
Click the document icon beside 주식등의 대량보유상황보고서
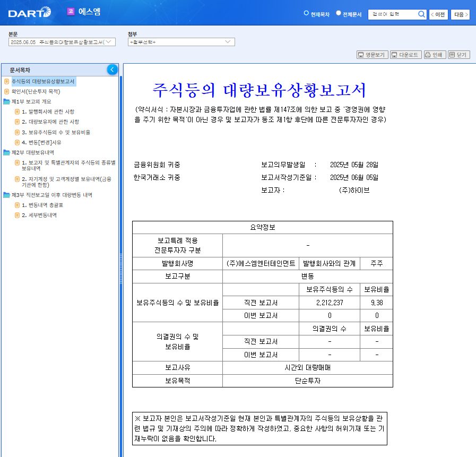(x=7, y=81)
